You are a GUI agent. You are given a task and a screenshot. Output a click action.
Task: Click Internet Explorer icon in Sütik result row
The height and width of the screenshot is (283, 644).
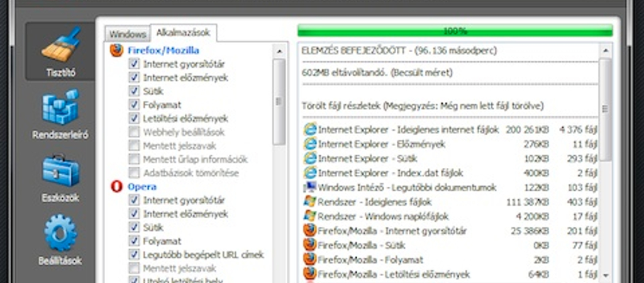point(310,158)
